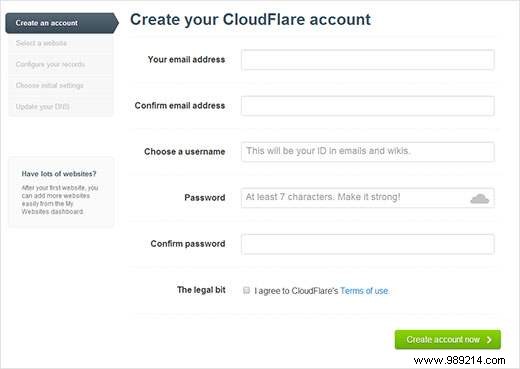Click the 'Password' field label
Image resolution: width=520 pixels, height=369 pixels.
point(205,198)
